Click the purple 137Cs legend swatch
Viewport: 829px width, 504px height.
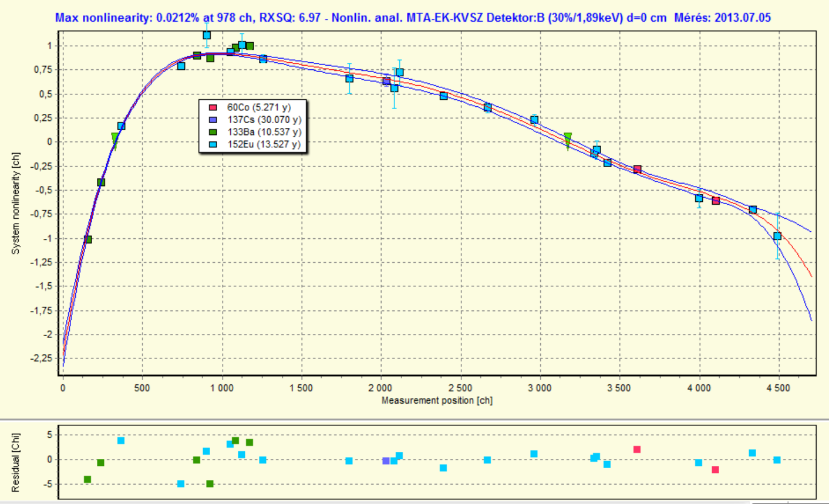tap(214, 120)
